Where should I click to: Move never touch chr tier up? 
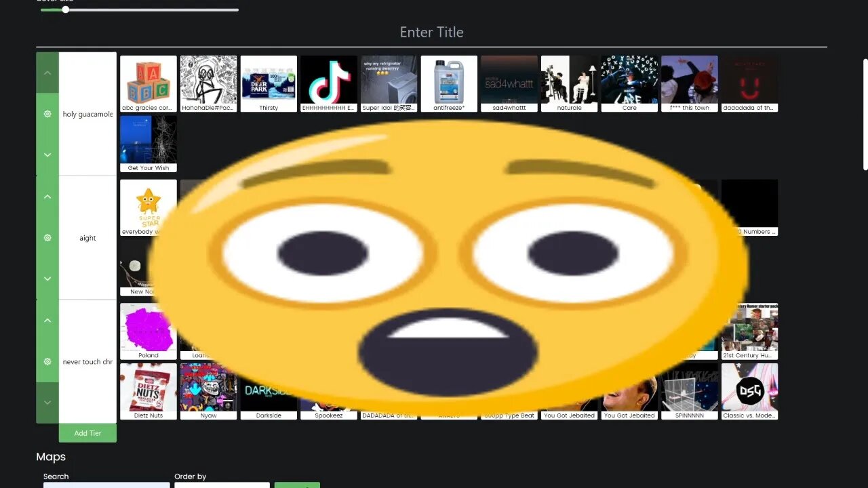click(x=47, y=320)
